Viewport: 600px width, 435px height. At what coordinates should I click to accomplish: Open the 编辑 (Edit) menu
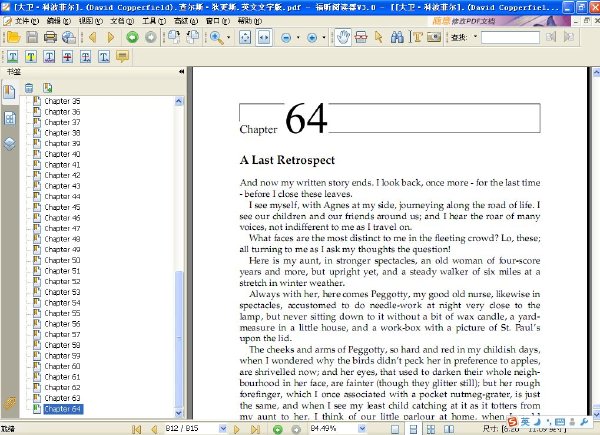coord(59,21)
